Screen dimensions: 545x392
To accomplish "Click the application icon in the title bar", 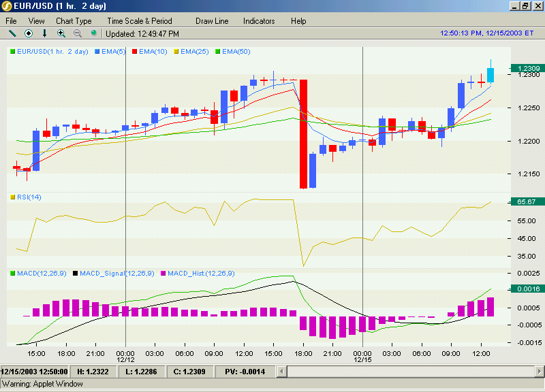I will 6,6.
